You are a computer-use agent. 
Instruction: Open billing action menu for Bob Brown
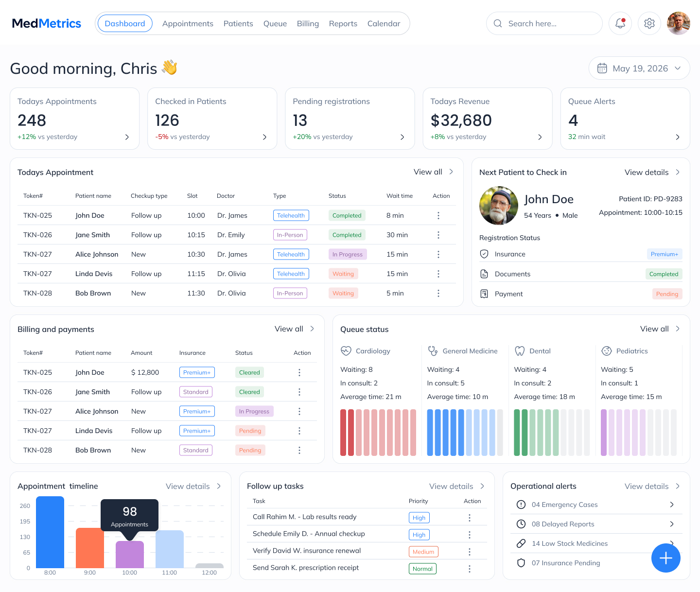coord(299,450)
